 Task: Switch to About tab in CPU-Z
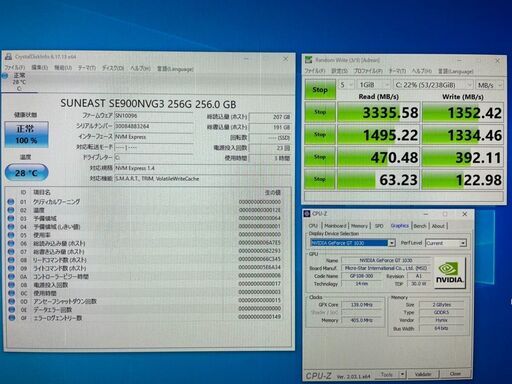(438, 226)
